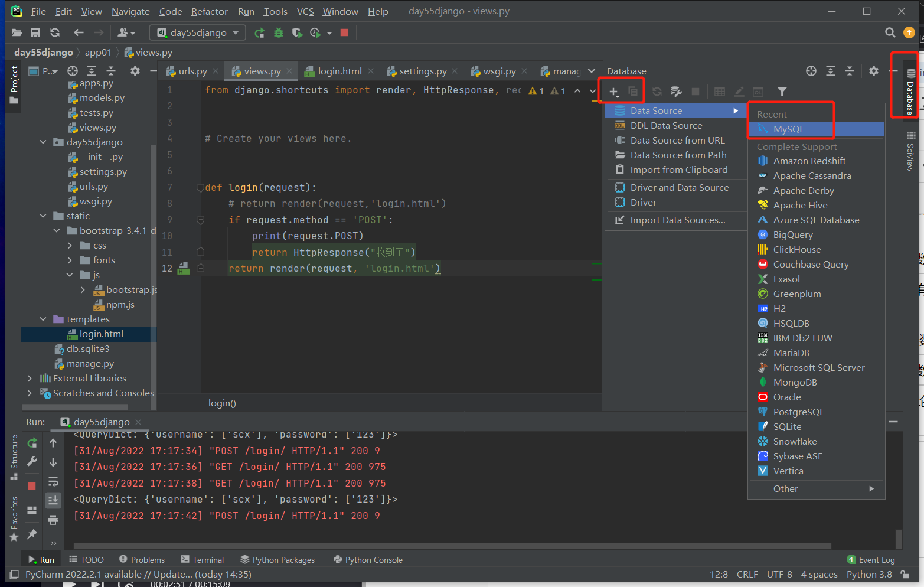
Task: Select MySQL from Recent data sources
Action: click(x=788, y=129)
